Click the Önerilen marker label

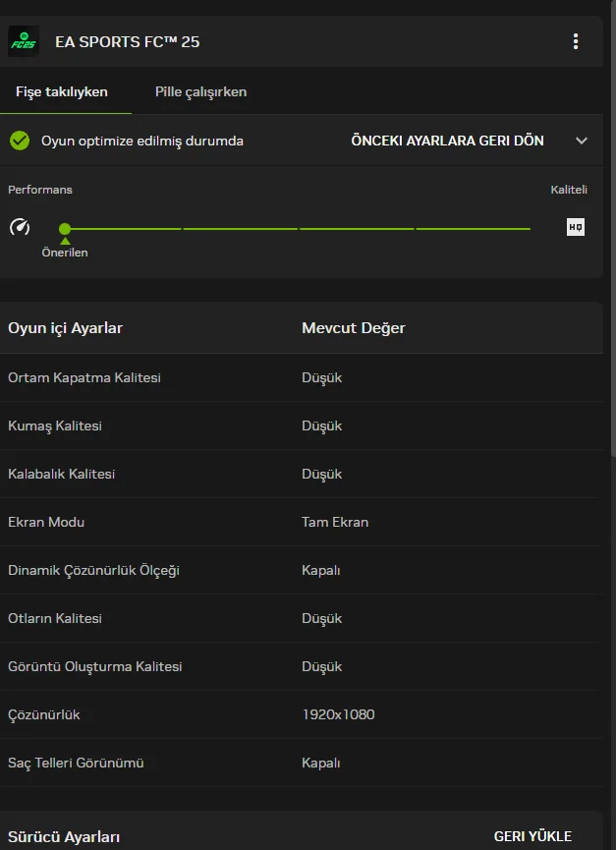coord(65,253)
